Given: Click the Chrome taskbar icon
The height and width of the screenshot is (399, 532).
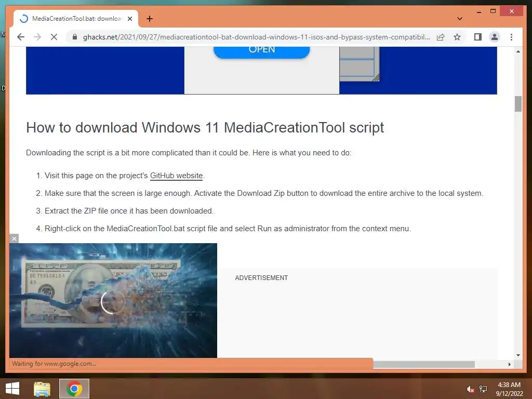Looking at the screenshot, I should (74, 389).
